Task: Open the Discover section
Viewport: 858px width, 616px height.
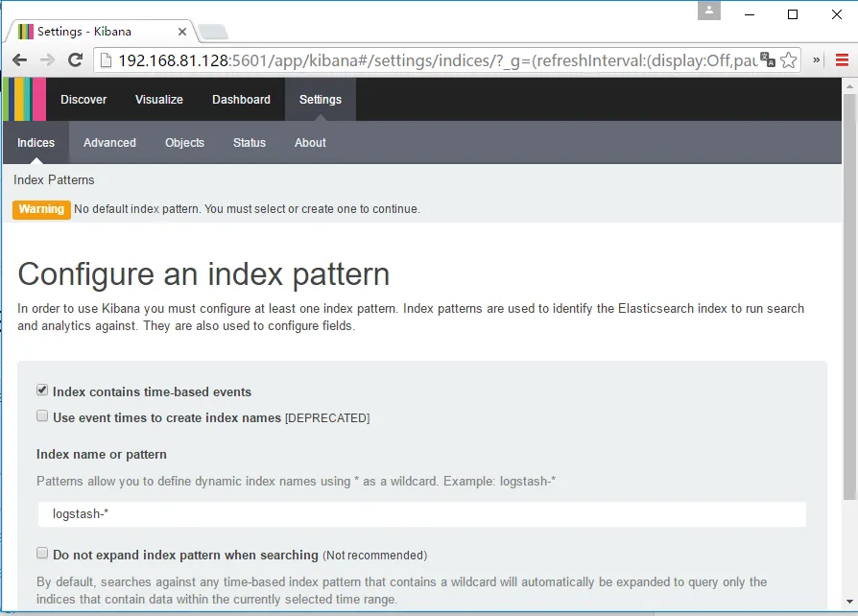Action: click(83, 100)
